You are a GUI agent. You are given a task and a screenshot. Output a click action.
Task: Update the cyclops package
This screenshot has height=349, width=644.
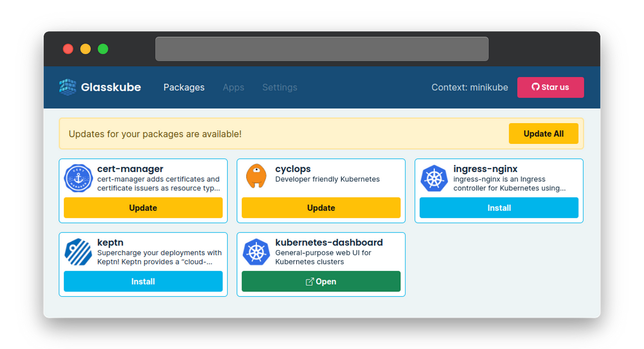(x=321, y=208)
